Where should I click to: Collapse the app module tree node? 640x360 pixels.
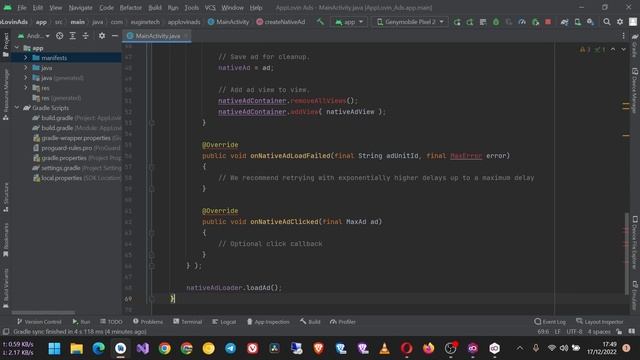[17, 48]
